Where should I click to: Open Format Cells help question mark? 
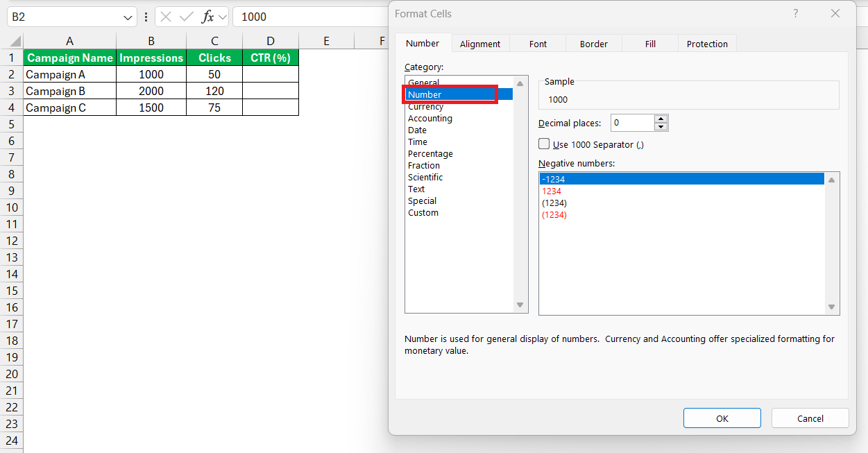[x=795, y=14]
